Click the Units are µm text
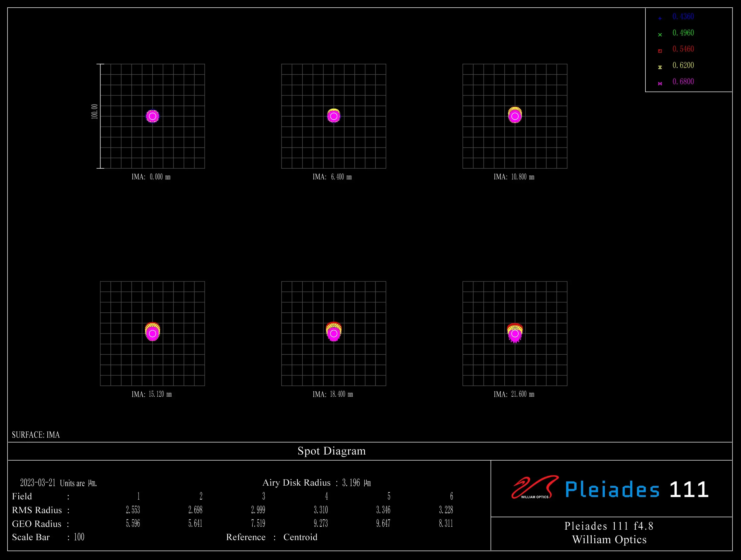The image size is (741, 560). (x=78, y=483)
